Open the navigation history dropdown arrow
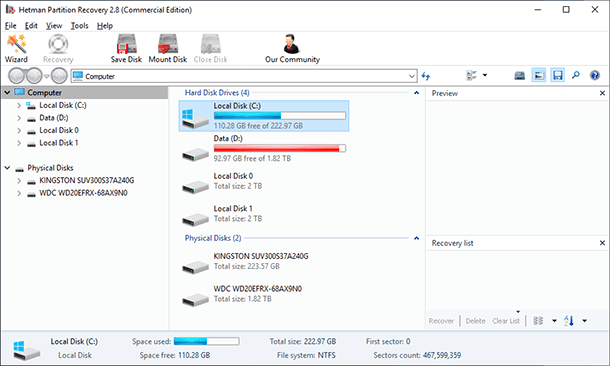The image size is (610, 366). [x=47, y=76]
